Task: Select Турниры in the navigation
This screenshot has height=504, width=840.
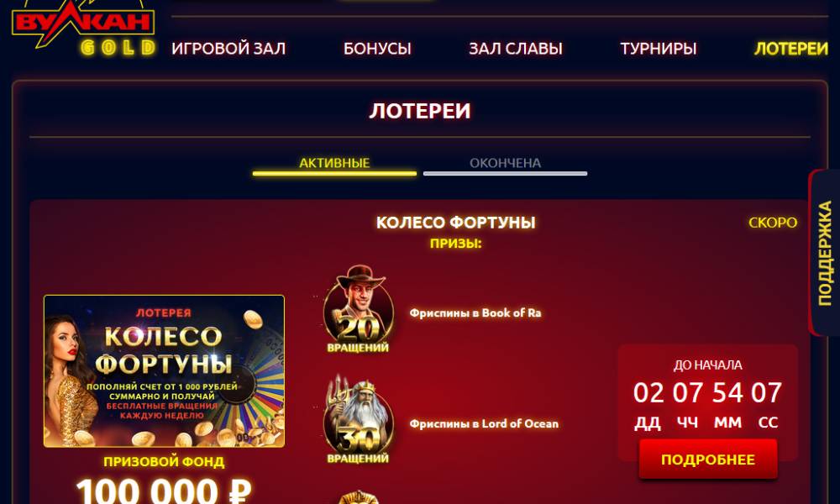Action: point(659,49)
